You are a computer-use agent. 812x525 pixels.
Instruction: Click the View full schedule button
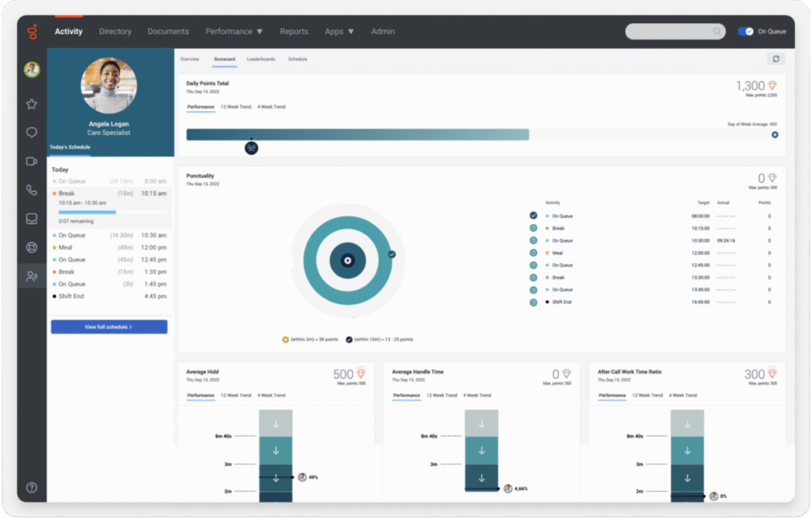click(x=109, y=327)
